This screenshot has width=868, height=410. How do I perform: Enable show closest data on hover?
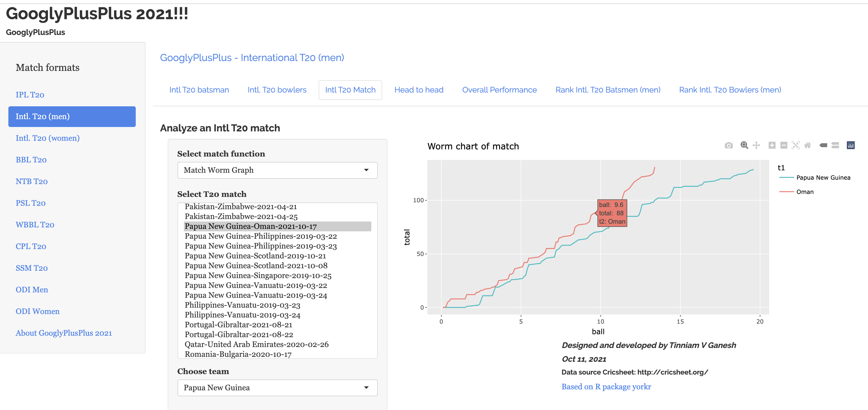point(823,145)
